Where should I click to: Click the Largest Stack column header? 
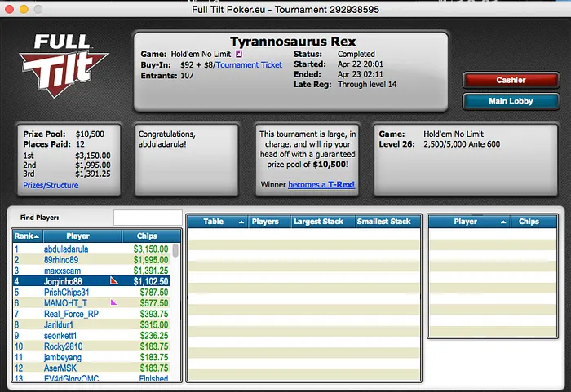pos(319,222)
